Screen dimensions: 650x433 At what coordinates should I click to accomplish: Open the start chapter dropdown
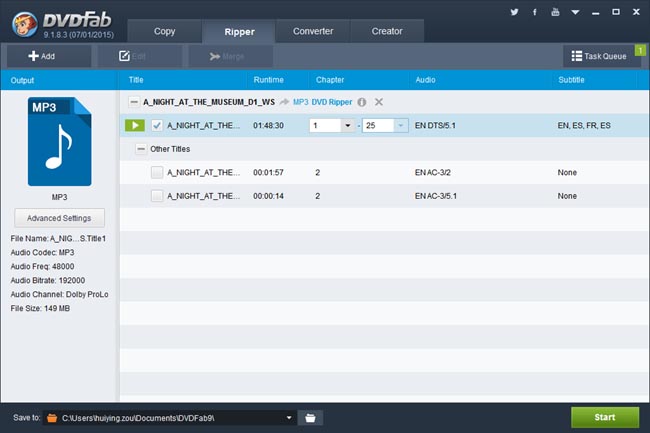click(347, 126)
